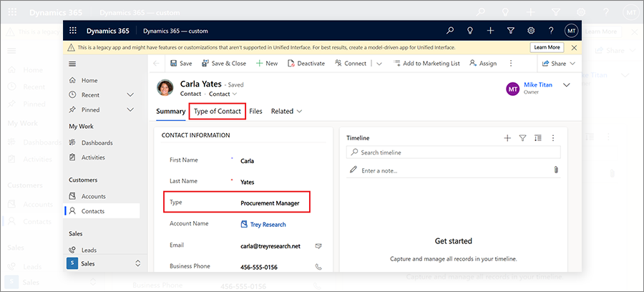
Task: Switch to the Files tab
Action: (256, 112)
